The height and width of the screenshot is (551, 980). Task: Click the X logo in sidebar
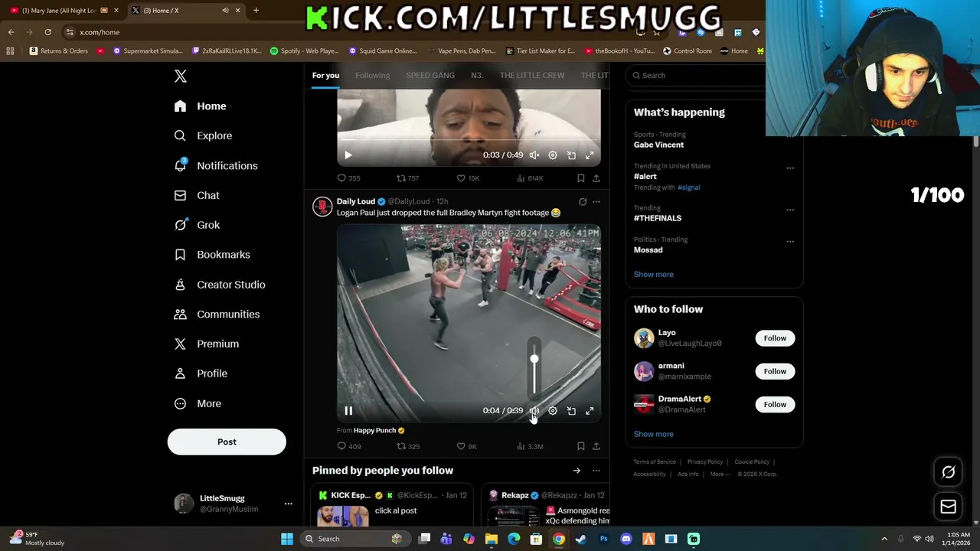click(181, 76)
